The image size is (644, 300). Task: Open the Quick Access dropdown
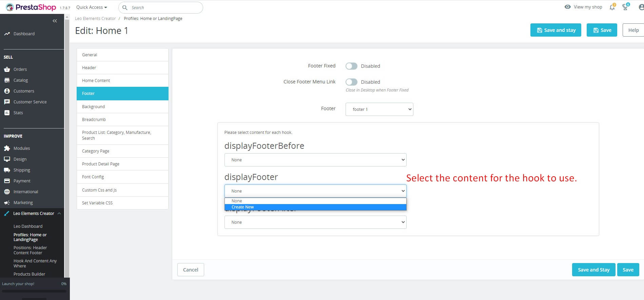coord(92,7)
